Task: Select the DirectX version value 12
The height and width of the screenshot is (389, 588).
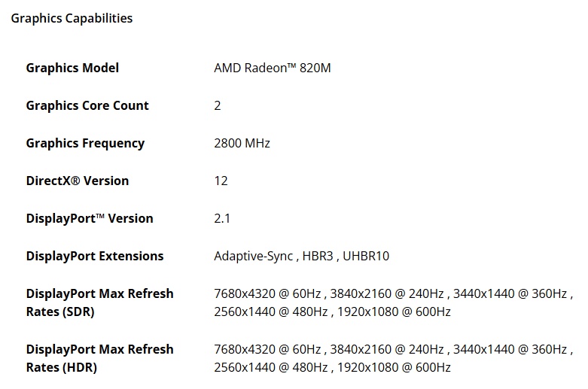Action: (221, 181)
